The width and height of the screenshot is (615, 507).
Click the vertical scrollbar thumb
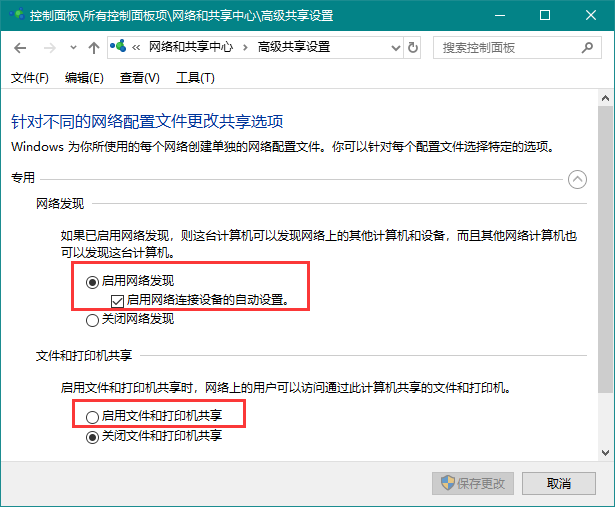605,249
